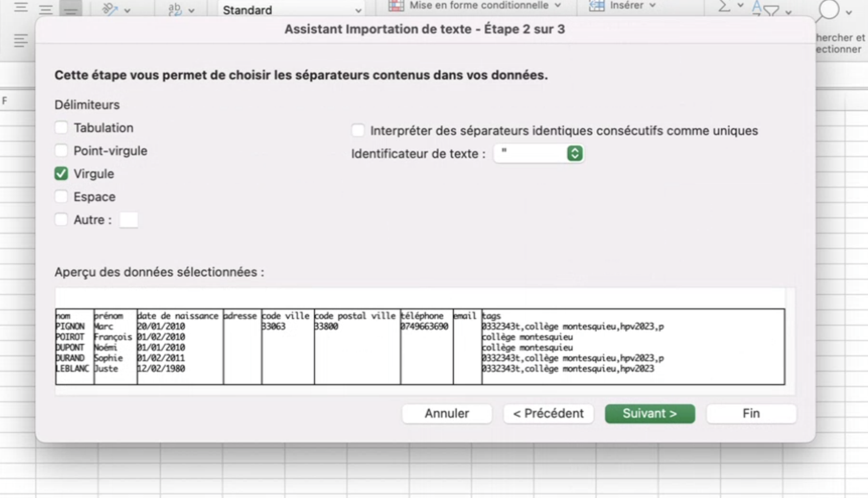Expand the sort and filter dropdown arrow
The width and height of the screenshot is (868, 498).
tap(788, 13)
